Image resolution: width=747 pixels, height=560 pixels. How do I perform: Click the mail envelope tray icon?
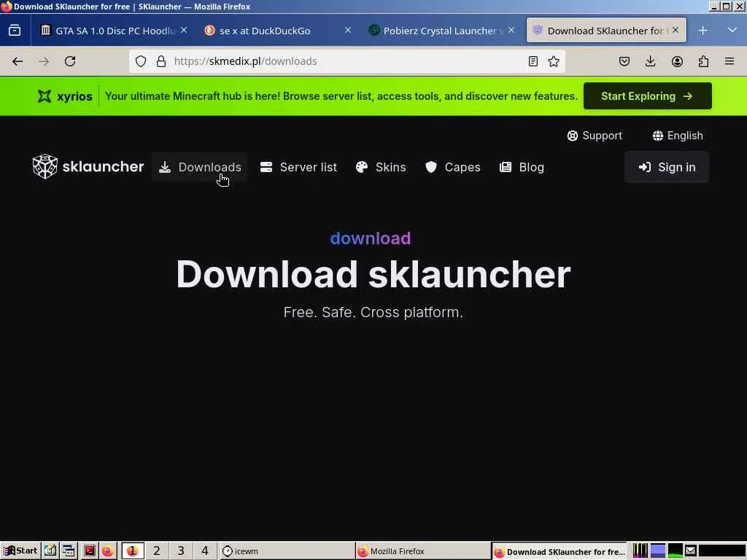click(x=691, y=551)
